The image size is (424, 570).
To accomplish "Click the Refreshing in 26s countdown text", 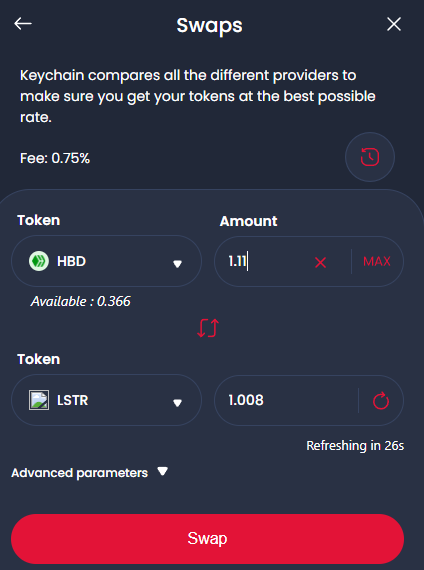I will tap(355, 446).
